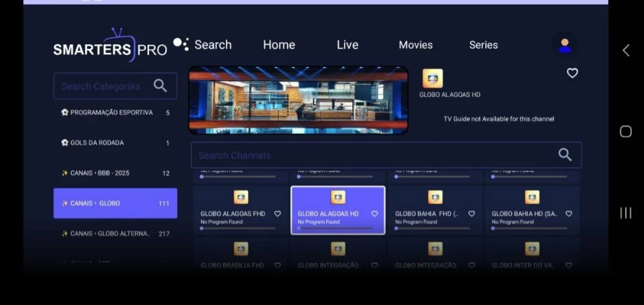Click the Android back arrow
Image resolution: width=644 pixels, height=305 pixels.
click(626, 51)
